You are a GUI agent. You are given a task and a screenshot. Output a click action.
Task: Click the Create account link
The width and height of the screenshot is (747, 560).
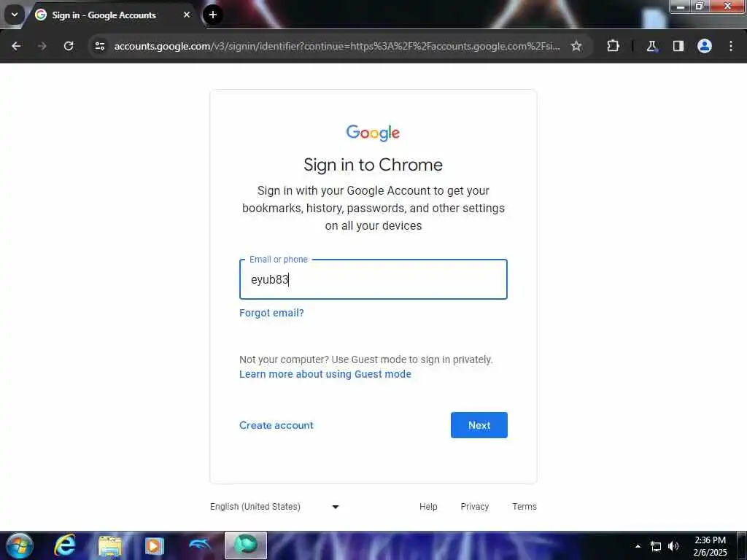[276, 425]
